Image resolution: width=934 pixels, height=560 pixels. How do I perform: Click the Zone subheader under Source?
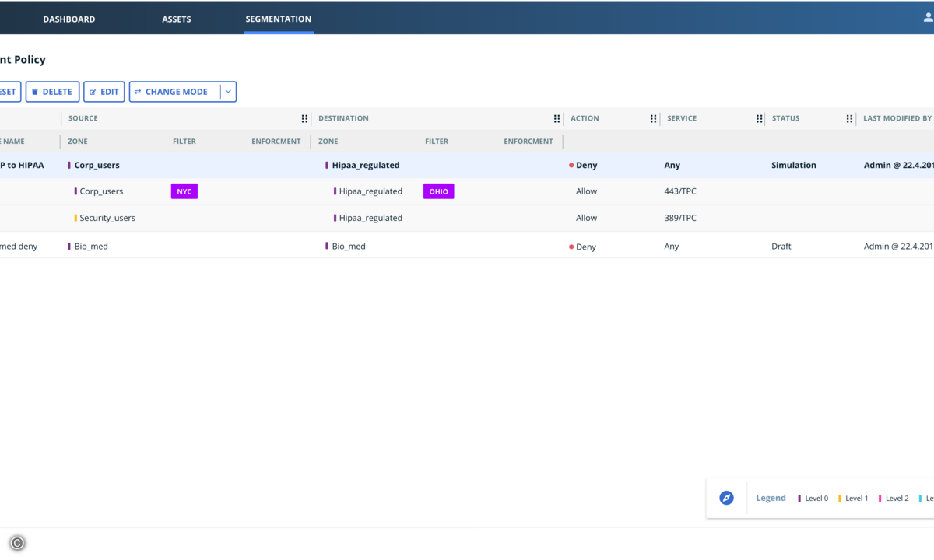tap(78, 142)
